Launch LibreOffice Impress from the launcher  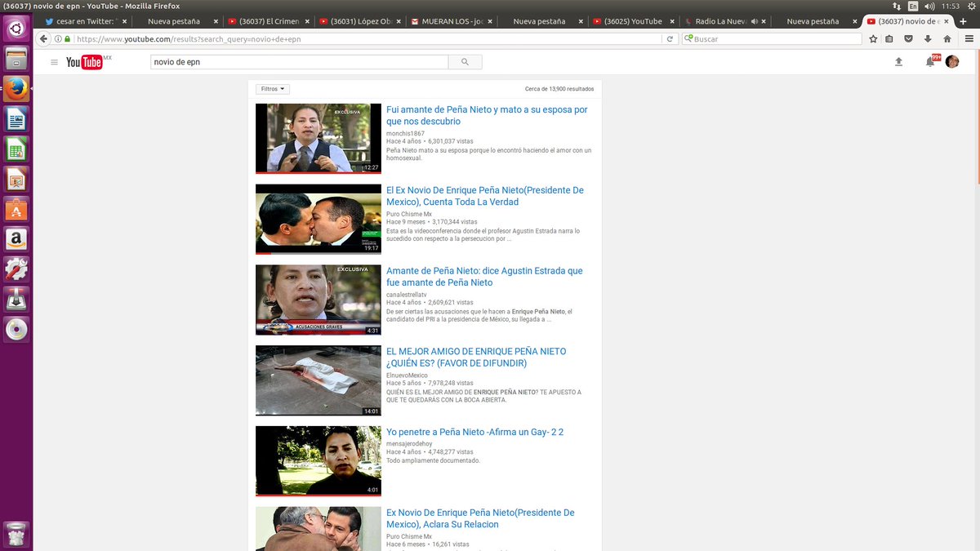(x=16, y=179)
